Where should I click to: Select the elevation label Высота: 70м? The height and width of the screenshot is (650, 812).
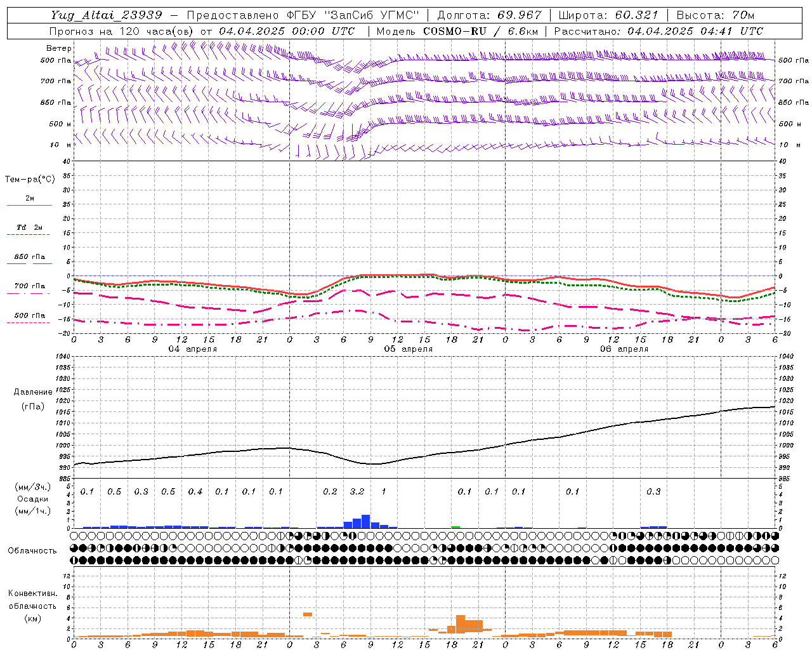(x=716, y=15)
